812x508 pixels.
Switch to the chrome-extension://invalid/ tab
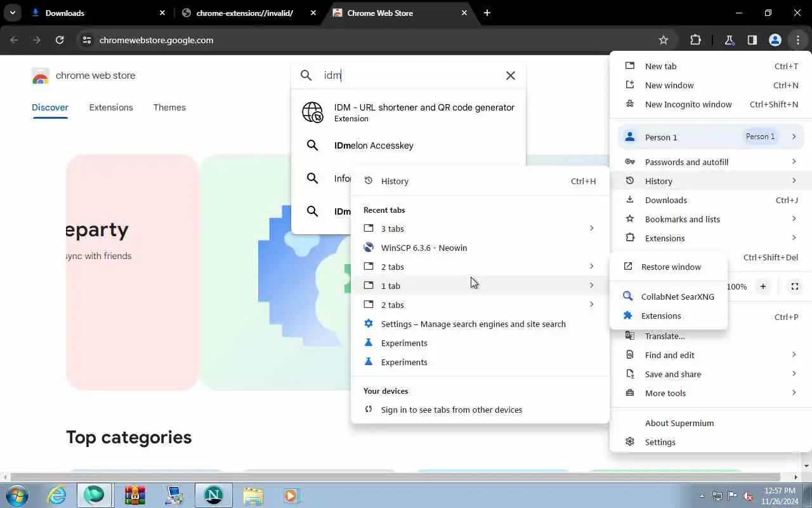[248, 13]
